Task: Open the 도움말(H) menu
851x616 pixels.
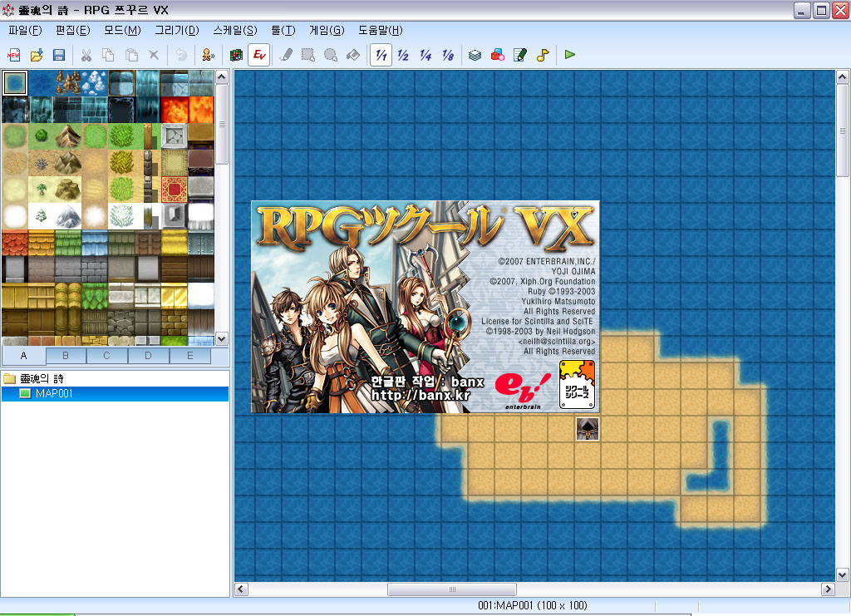Action: (381, 31)
